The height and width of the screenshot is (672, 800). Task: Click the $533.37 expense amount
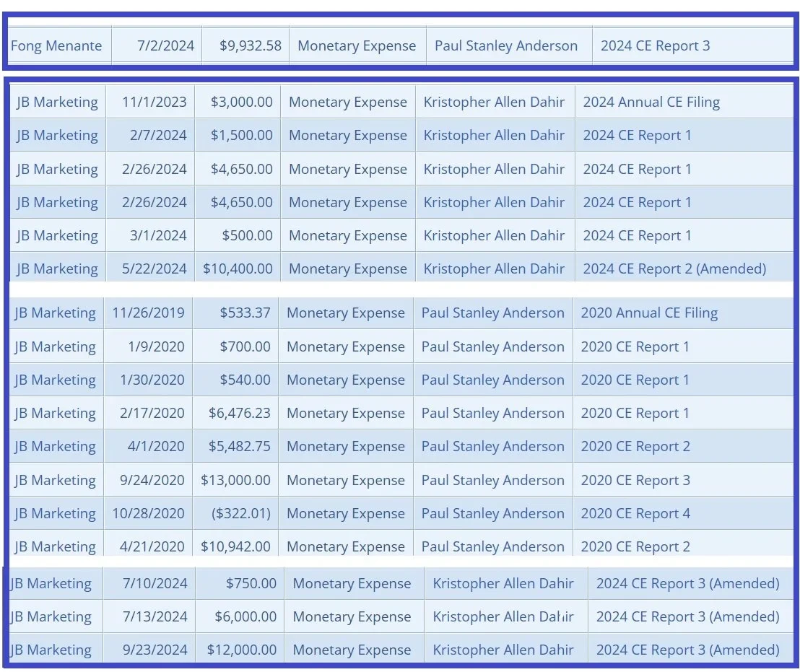(245, 313)
